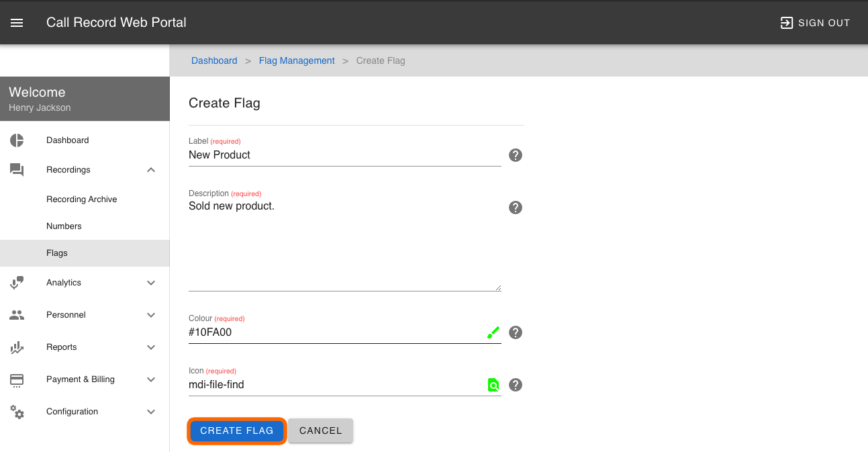Click the Personnel people icon
The height and width of the screenshot is (452, 868).
click(17, 315)
